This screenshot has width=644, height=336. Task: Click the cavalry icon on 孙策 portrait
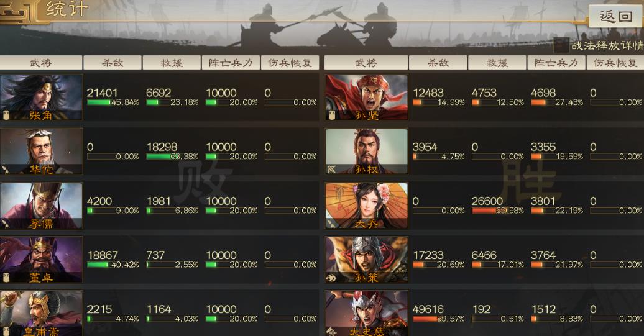coord(332,278)
